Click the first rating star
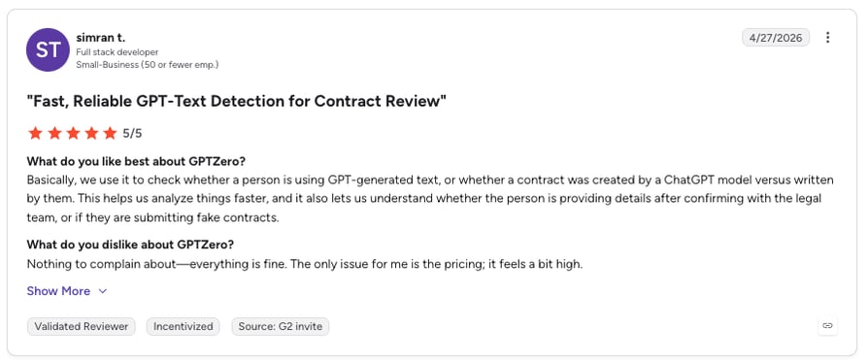Screen dimensions: 868x360 pyautogui.click(x=35, y=133)
